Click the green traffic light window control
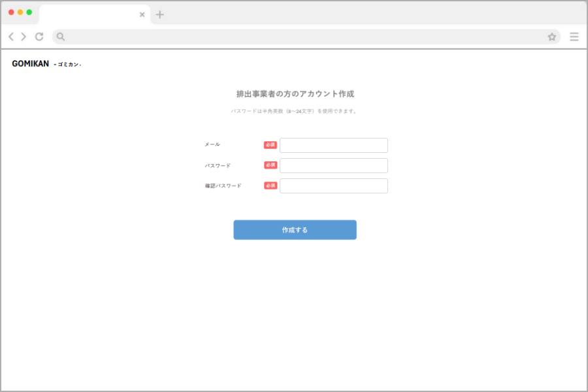588x392 pixels. pyautogui.click(x=28, y=11)
